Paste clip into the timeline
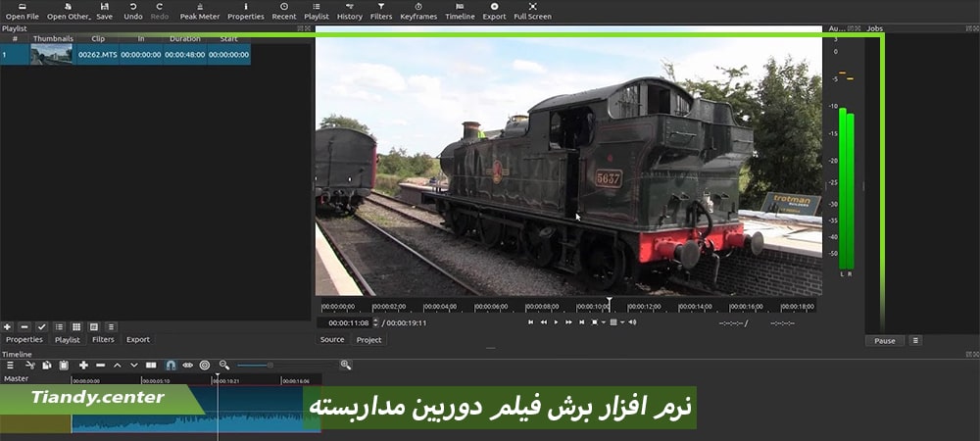Screen dimensions: 980x441 [64, 365]
